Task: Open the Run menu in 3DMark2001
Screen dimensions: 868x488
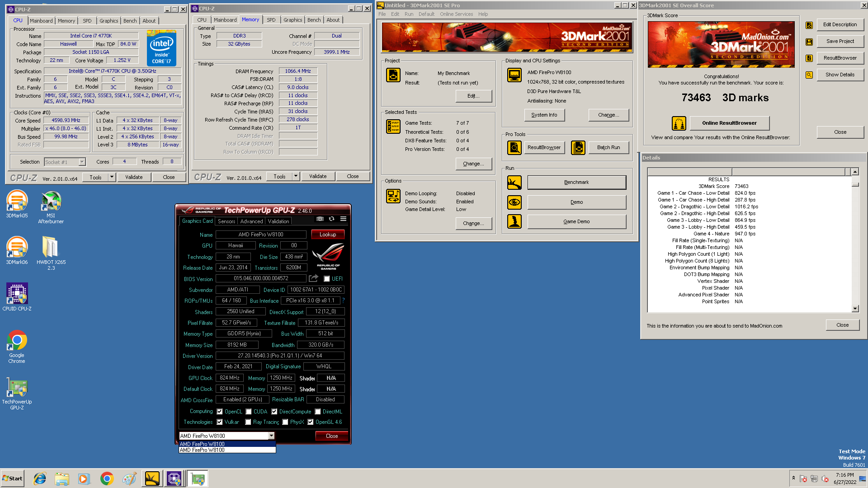Action: click(x=409, y=14)
